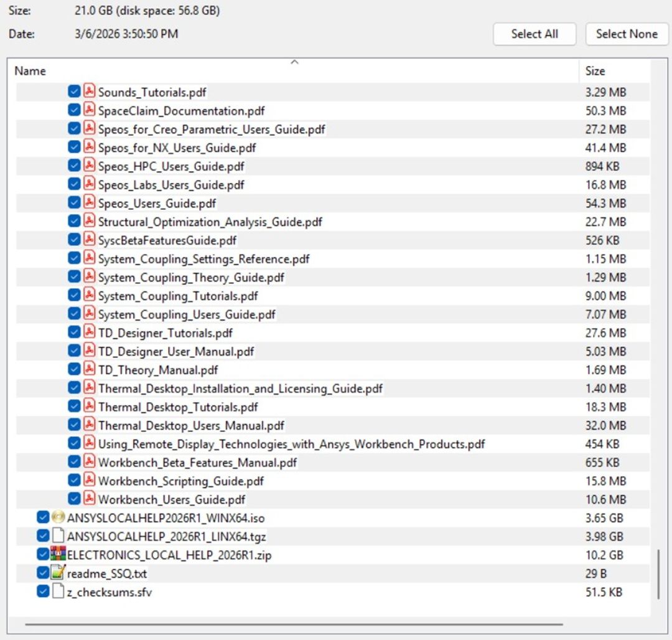Toggle the readme_SSQ.txt checkbox
Image resolution: width=672 pixels, height=640 pixels.
(43, 572)
